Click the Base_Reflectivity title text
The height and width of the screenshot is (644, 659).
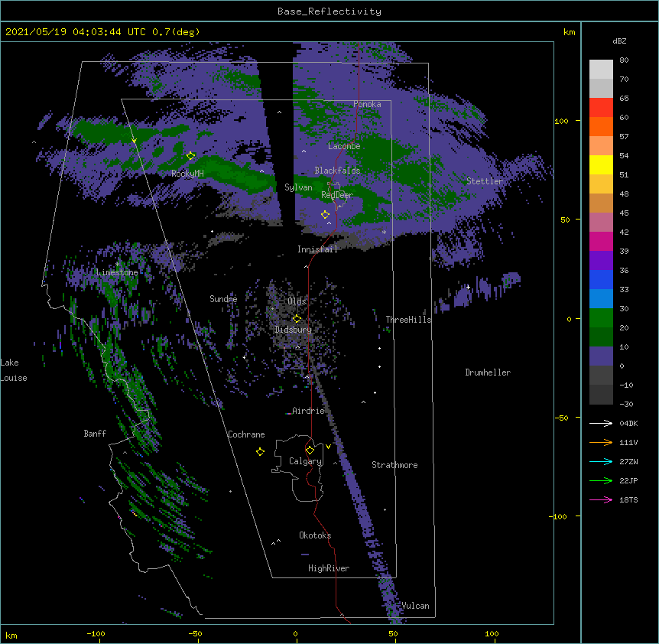(329, 11)
